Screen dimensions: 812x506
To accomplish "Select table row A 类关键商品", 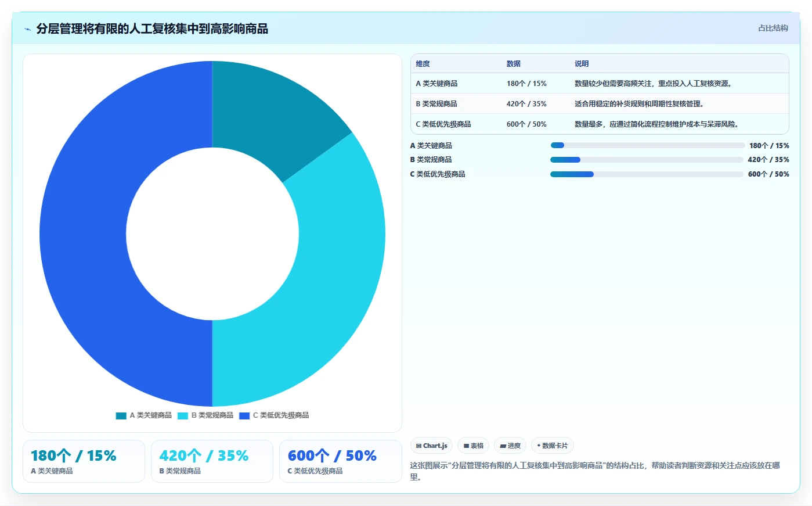I will pyautogui.click(x=600, y=84).
